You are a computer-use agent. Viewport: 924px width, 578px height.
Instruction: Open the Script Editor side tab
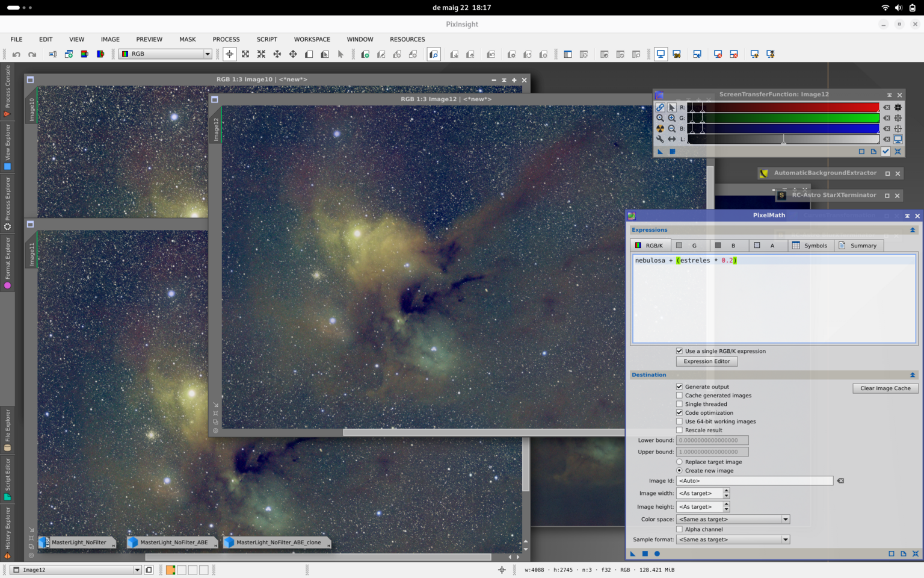pos(7,479)
